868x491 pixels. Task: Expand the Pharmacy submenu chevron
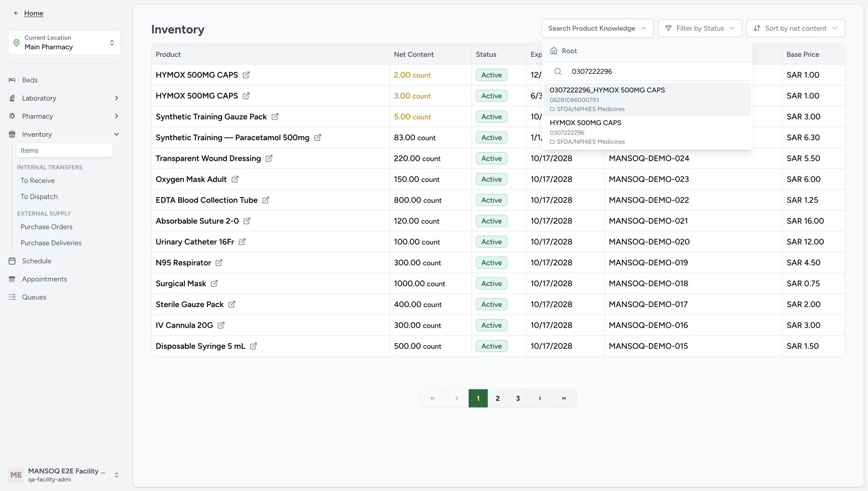tap(117, 116)
